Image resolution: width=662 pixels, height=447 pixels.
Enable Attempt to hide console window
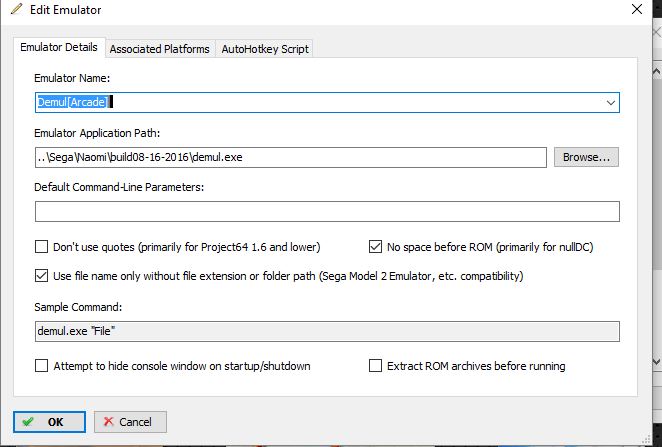pos(42,366)
